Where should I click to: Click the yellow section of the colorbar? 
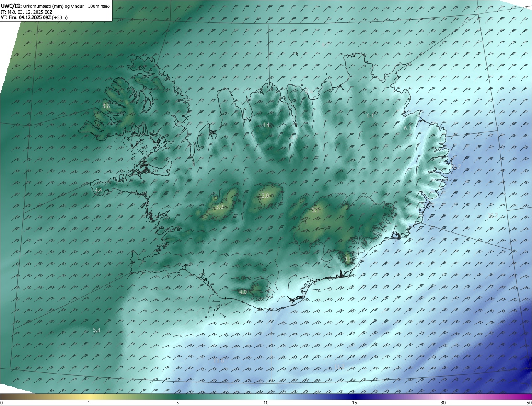click(x=89, y=396)
